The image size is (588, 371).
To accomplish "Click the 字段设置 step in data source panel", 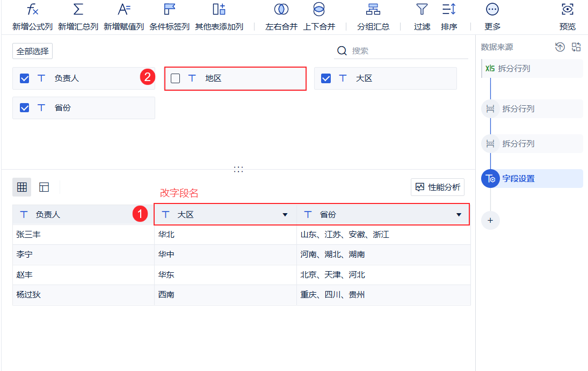I will pyautogui.click(x=531, y=178).
